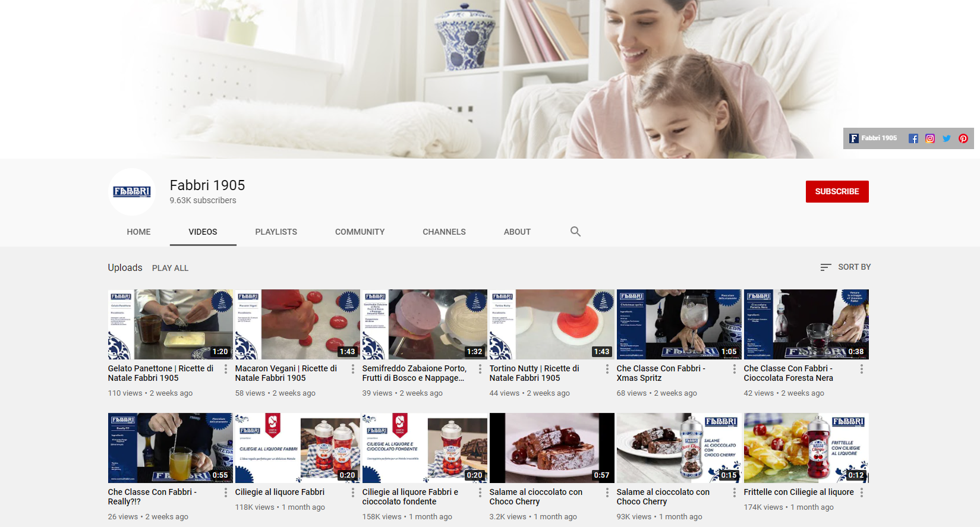Open Frittelle con Ciliegie al liquore title

coord(799,492)
